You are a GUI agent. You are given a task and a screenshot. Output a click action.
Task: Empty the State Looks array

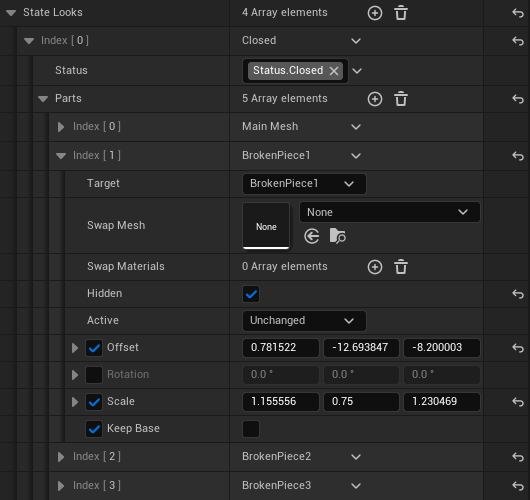coord(401,13)
